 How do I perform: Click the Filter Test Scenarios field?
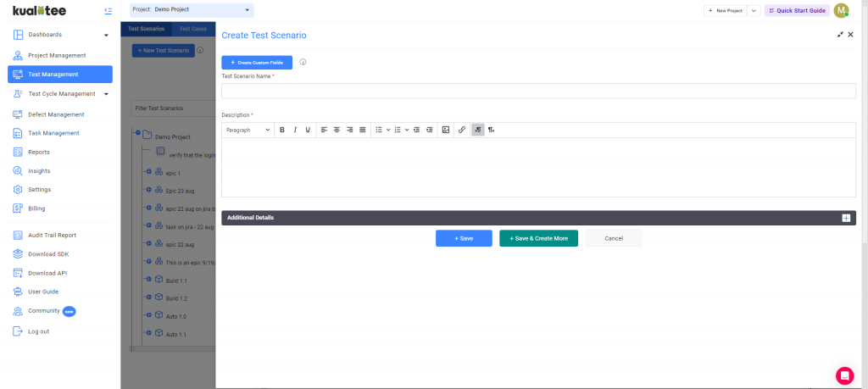173,108
